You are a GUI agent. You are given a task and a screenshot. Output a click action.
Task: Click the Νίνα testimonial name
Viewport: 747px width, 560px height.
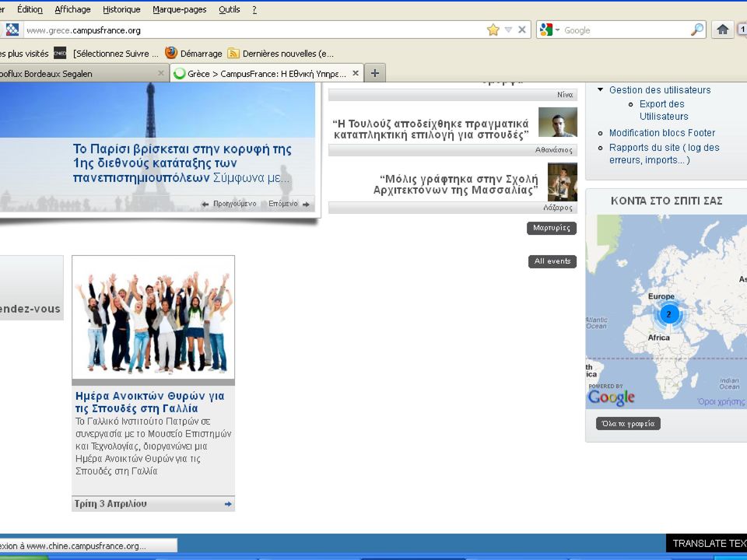[565, 95]
